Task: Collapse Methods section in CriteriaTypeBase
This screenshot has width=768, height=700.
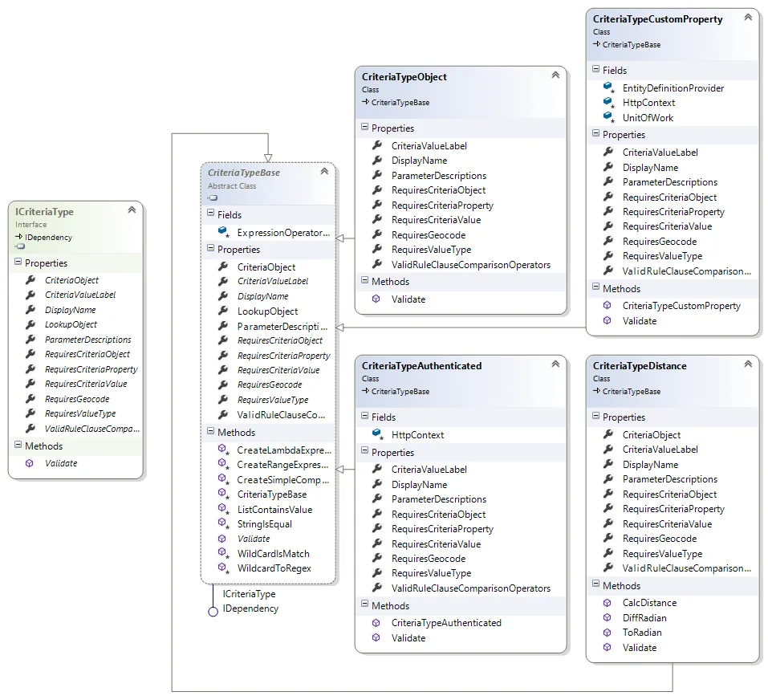Action: click(210, 431)
